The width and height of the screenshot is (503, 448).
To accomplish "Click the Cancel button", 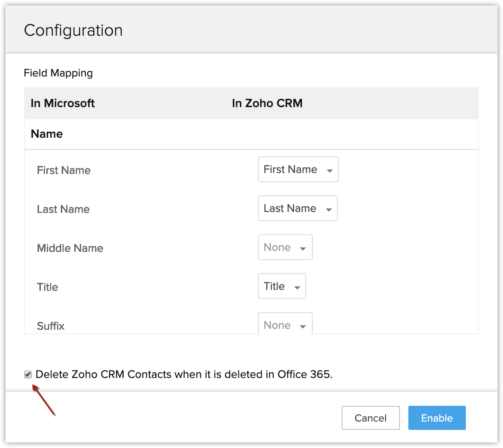I will pyautogui.click(x=370, y=418).
